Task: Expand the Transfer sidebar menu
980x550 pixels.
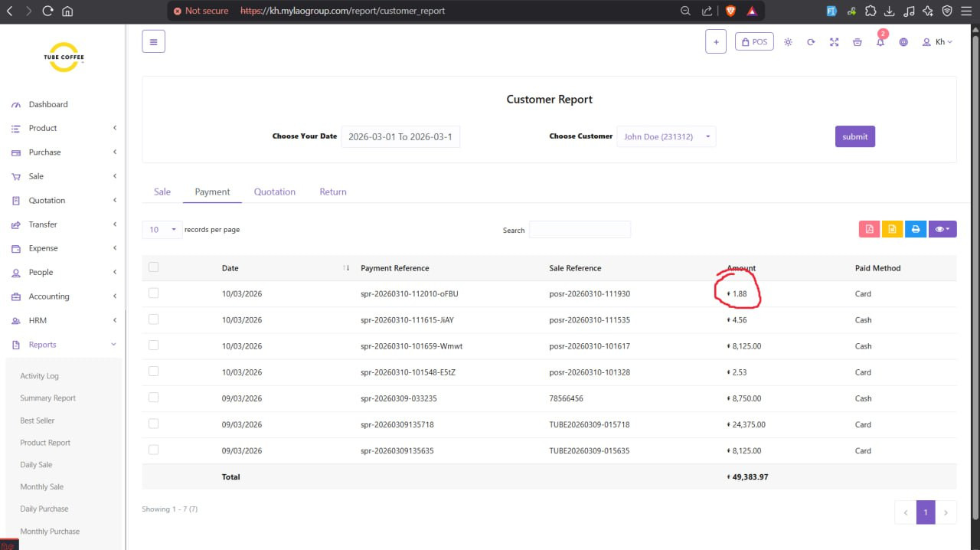Action: 63,224
